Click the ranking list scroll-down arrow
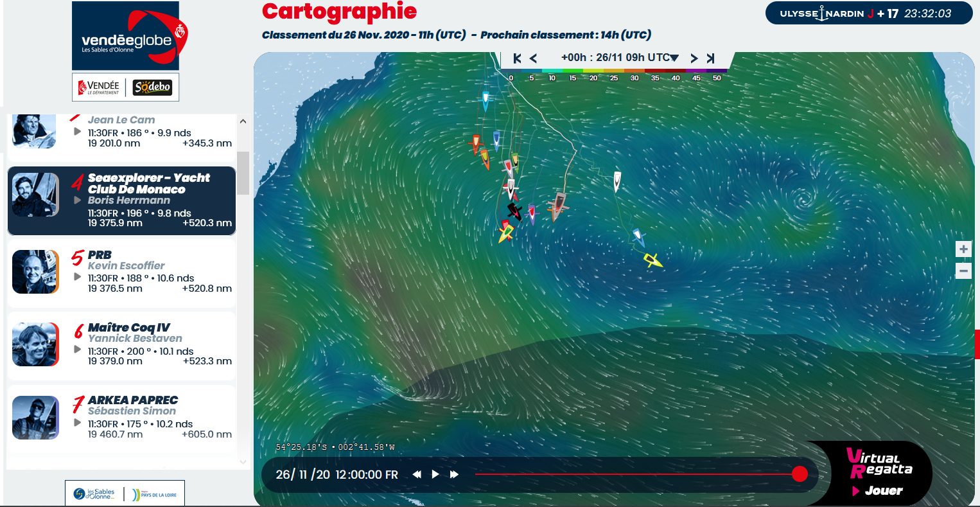 (243, 461)
